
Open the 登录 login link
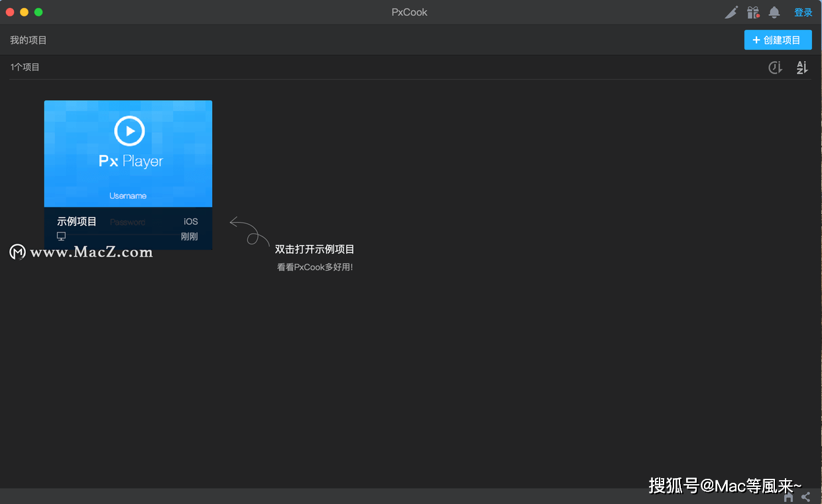[x=803, y=12]
